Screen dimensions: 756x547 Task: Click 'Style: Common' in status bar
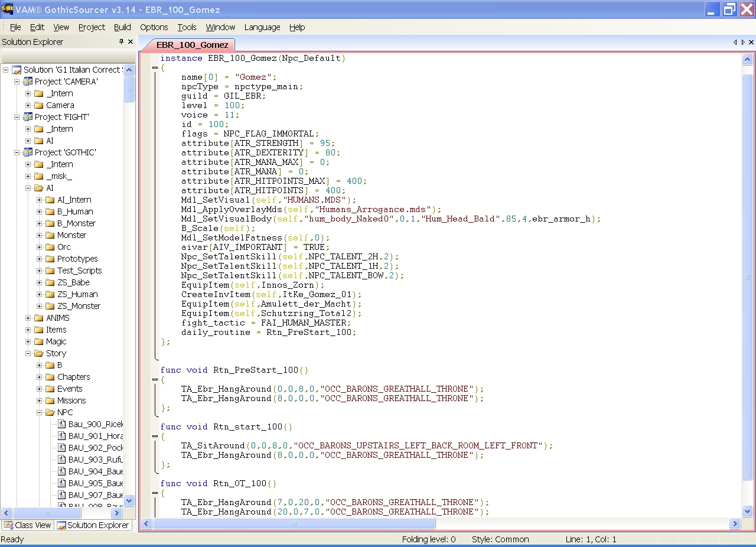point(500,539)
